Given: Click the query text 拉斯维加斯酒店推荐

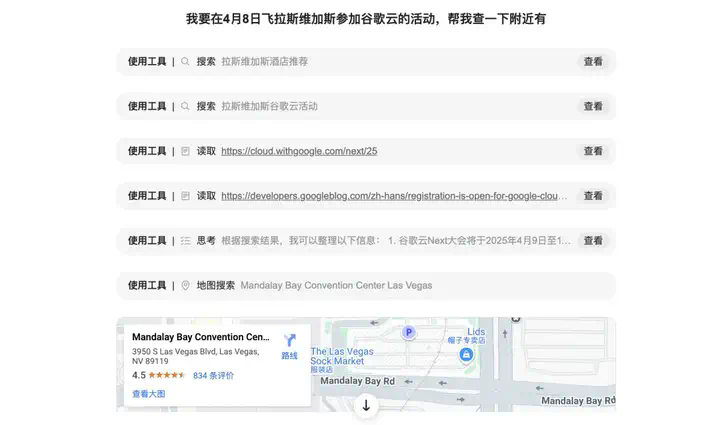Looking at the screenshot, I should [264, 62].
